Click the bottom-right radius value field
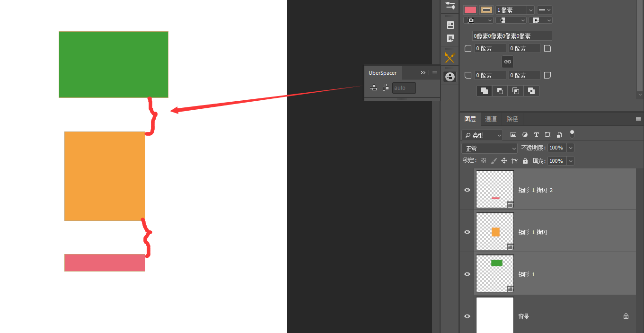Viewport: 644px width, 333px height. [524, 75]
